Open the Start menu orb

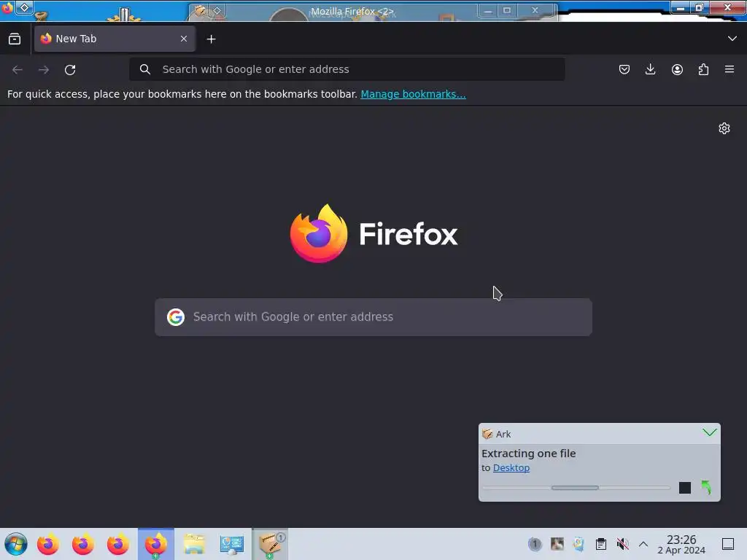(16, 544)
